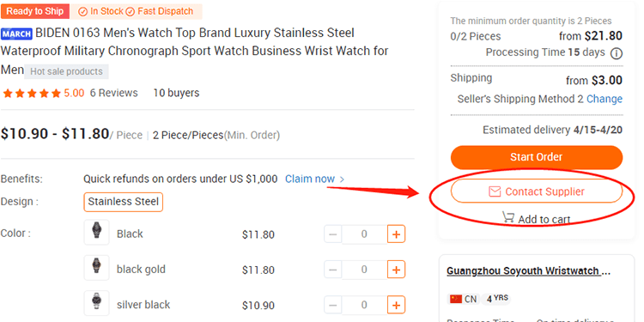Open the silver black watch thumbnail

(x=96, y=303)
